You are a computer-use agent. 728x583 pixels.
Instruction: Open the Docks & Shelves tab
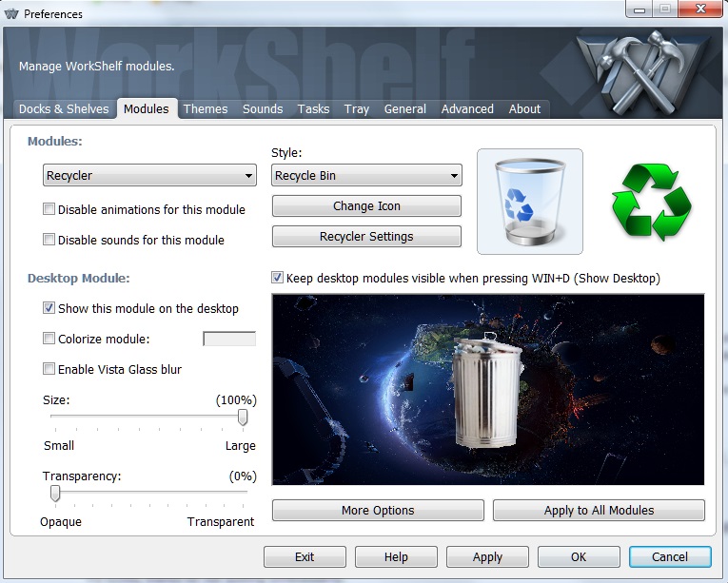click(x=64, y=109)
